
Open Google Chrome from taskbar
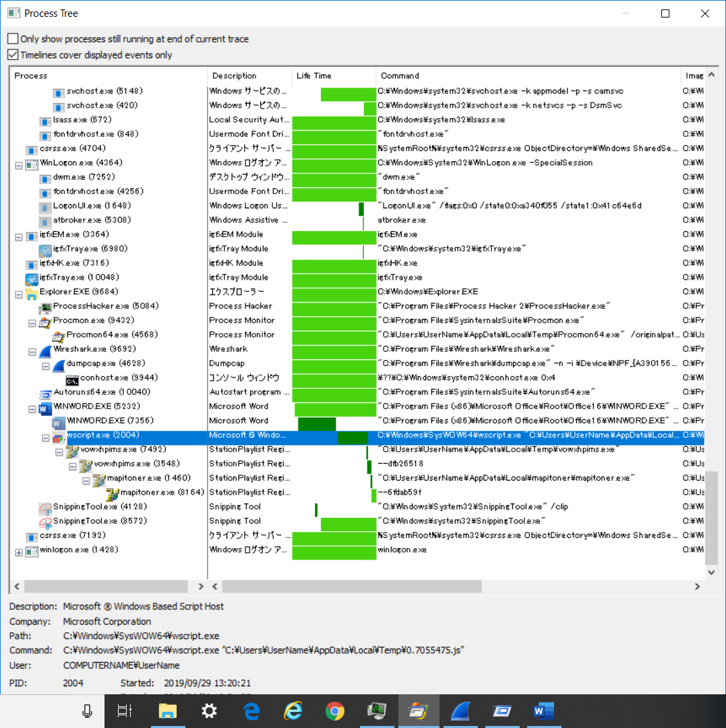point(334,711)
